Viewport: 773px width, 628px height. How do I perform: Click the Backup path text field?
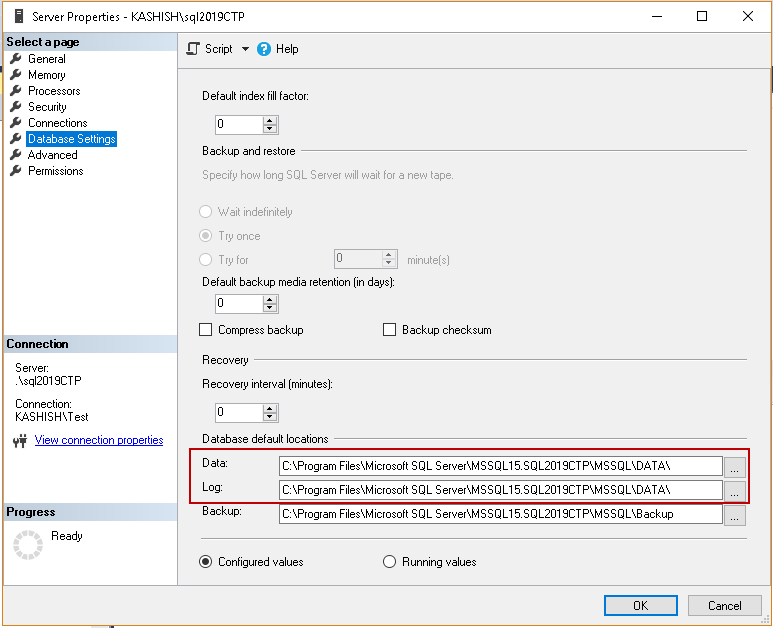click(x=500, y=514)
